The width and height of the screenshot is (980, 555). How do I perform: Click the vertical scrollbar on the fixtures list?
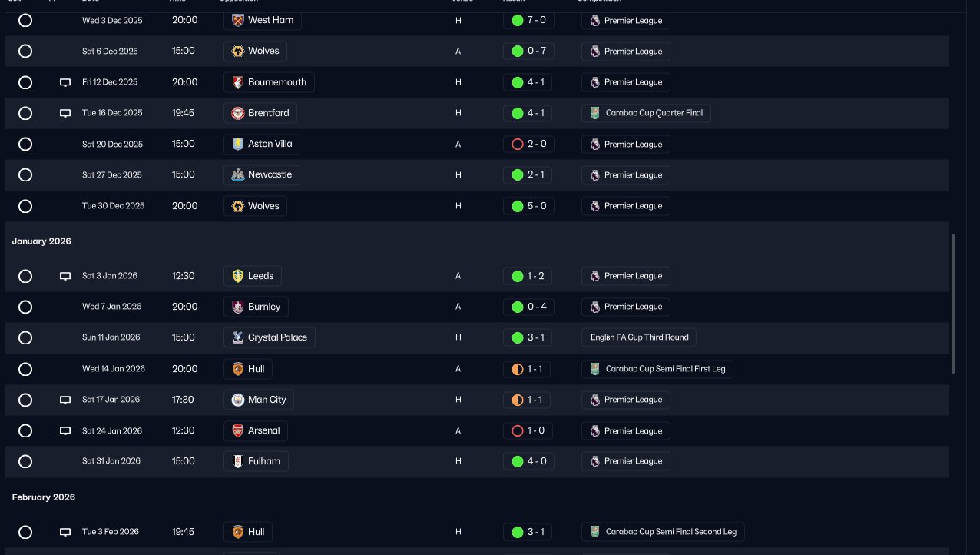coord(954,304)
